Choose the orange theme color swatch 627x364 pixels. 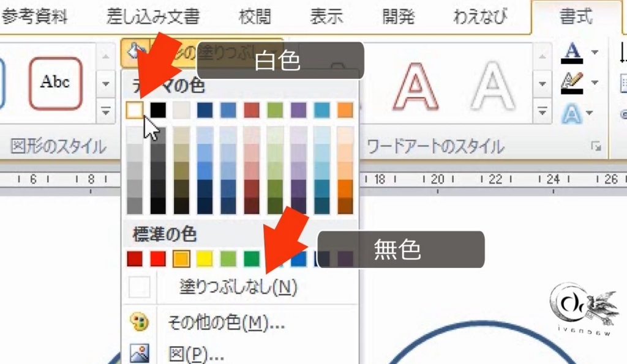click(x=345, y=110)
